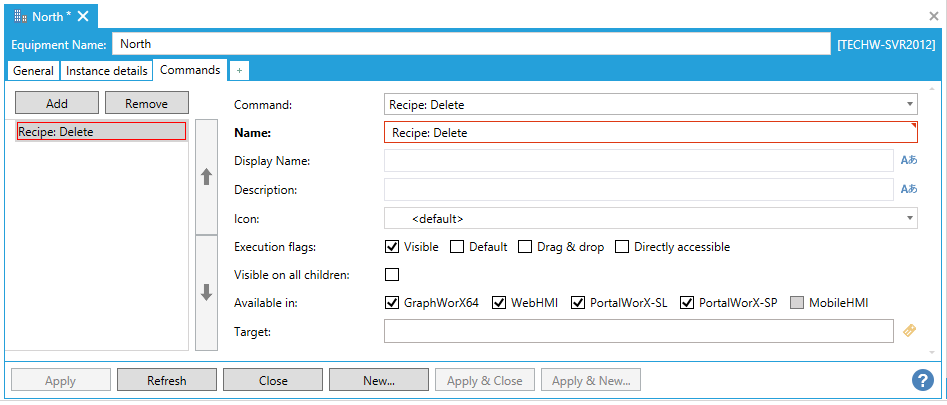Click the Equipment Name text field
This screenshot has height=405, width=947.
tap(470, 44)
